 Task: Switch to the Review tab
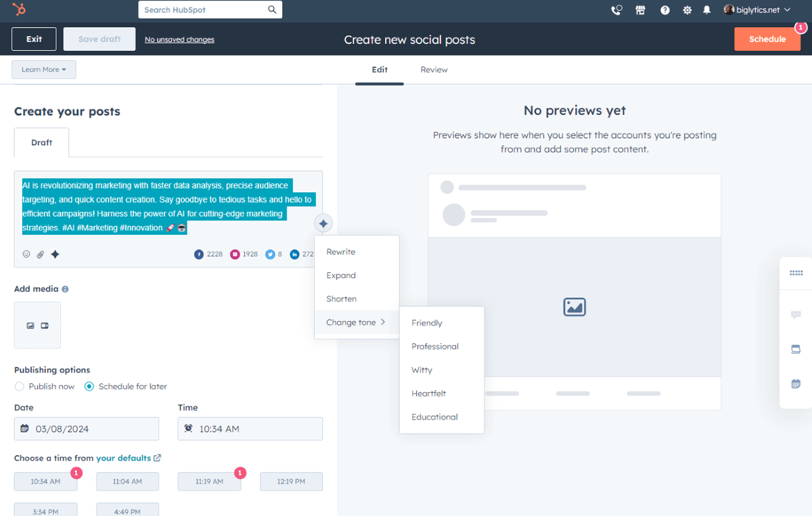pos(434,70)
